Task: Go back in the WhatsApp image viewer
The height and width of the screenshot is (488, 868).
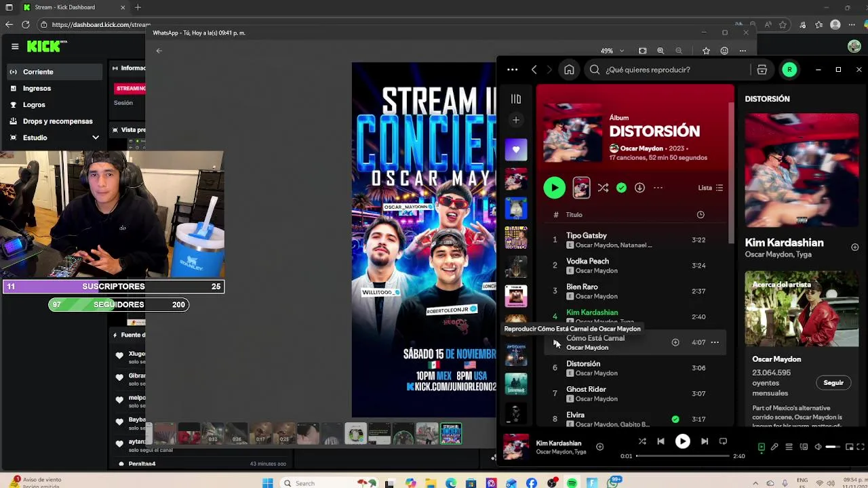Action: (159, 51)
